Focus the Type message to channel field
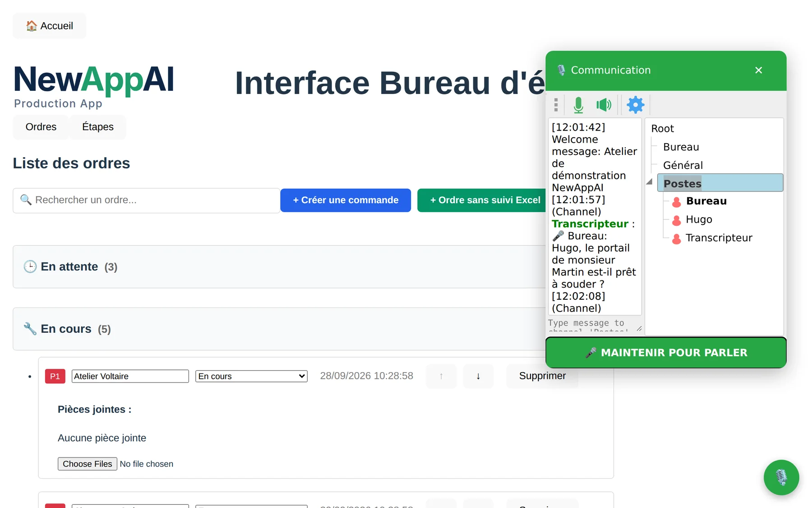Viewport: 812px width, 508px height. tap(595, 325)
